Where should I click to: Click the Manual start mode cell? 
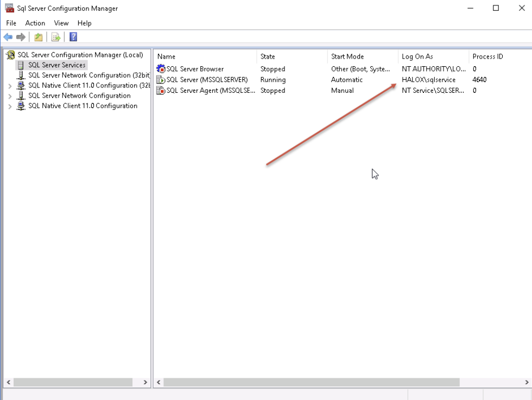(x=343, y=91)
